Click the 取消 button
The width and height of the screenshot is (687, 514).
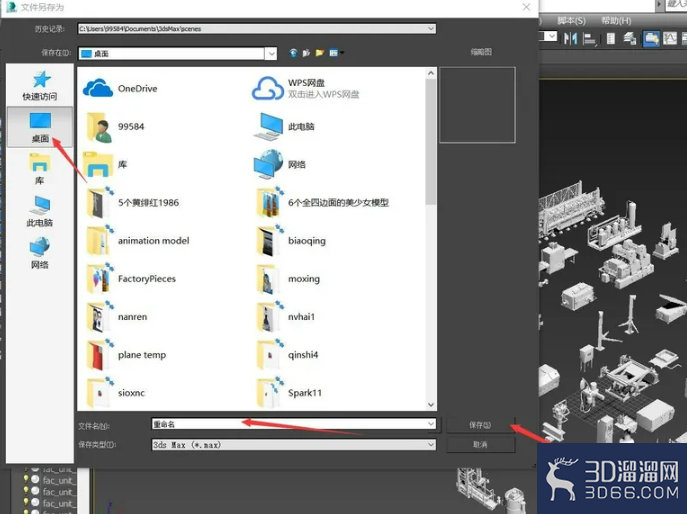point(480,445)
